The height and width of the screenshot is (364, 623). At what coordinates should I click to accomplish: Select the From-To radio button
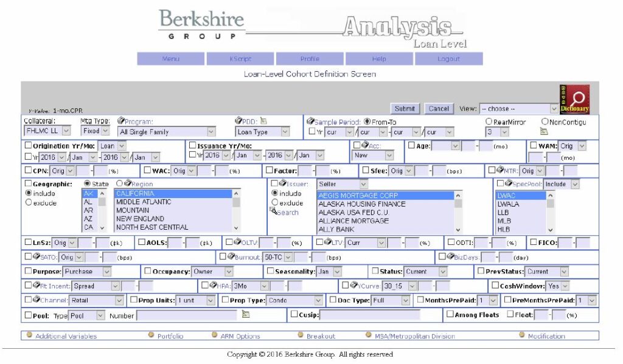point(367,122)
